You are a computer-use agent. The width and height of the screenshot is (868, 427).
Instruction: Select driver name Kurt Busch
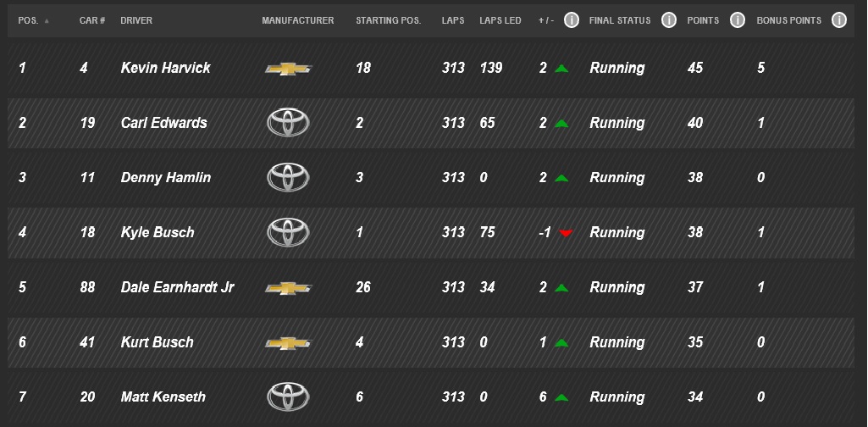158,342
